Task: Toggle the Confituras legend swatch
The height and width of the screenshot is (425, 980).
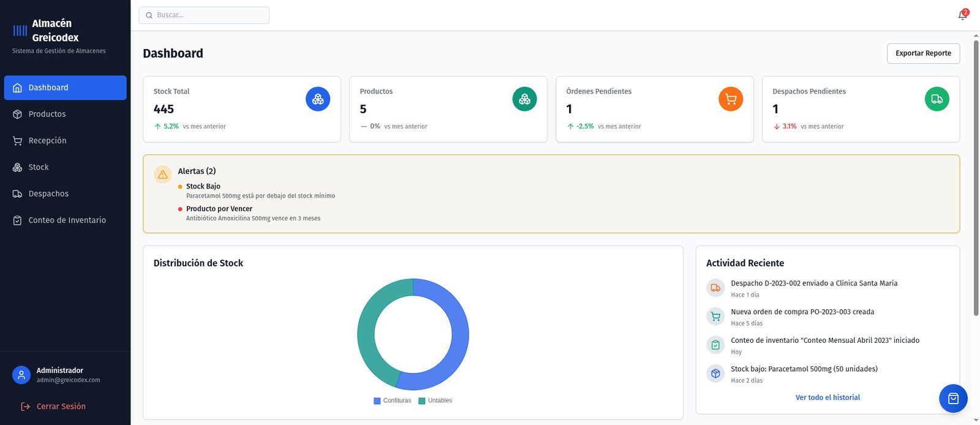Action: [x=377, y=401]
